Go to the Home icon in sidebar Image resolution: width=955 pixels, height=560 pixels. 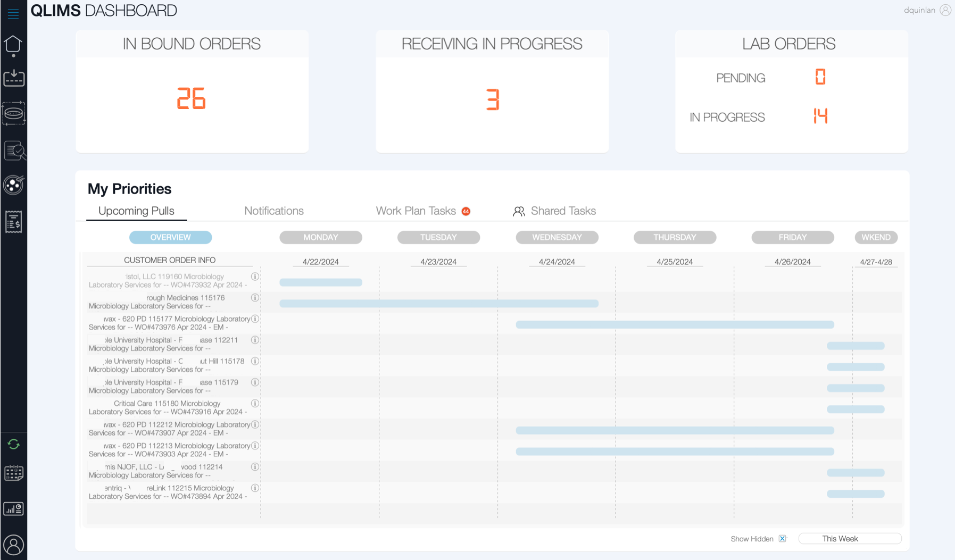click(x=13, y=45)
